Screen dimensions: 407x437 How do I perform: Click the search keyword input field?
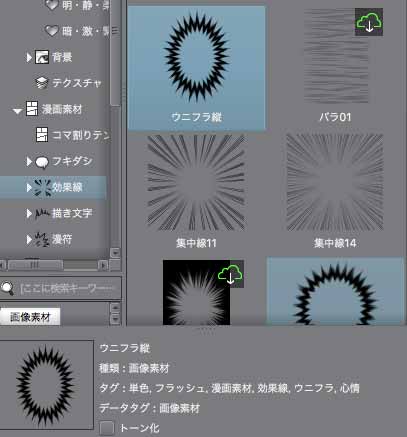click(x=68, y=288)
